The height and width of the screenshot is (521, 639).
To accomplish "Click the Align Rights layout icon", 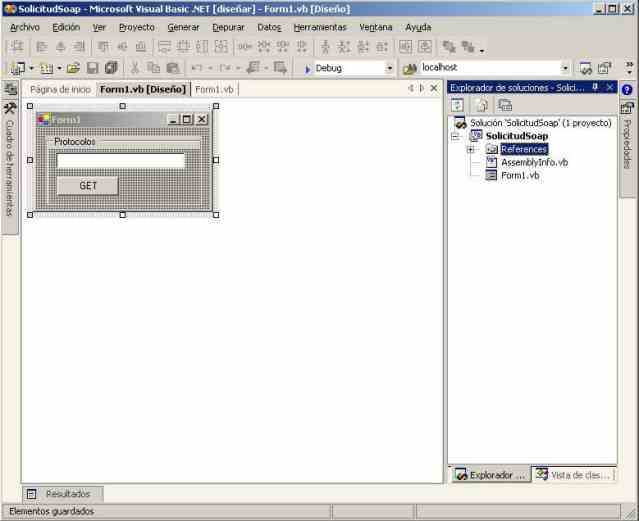I will coord(79,47).
